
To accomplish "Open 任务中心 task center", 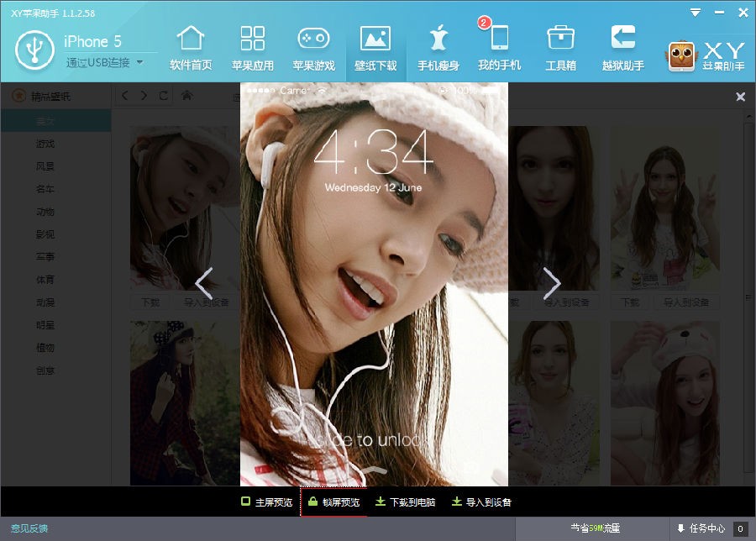I will click(x=701, y=528).
